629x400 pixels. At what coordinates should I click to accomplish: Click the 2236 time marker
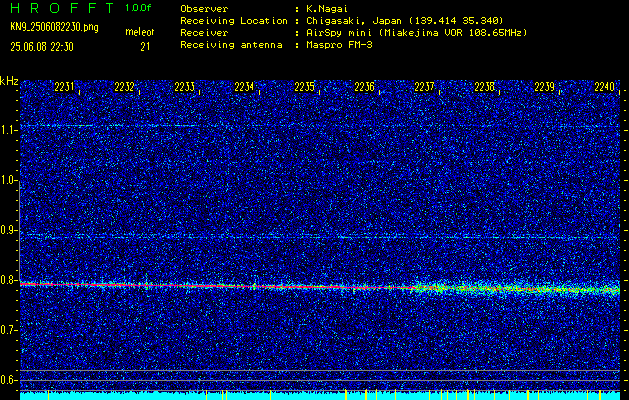pyautogui.click(x=365, y=87)
